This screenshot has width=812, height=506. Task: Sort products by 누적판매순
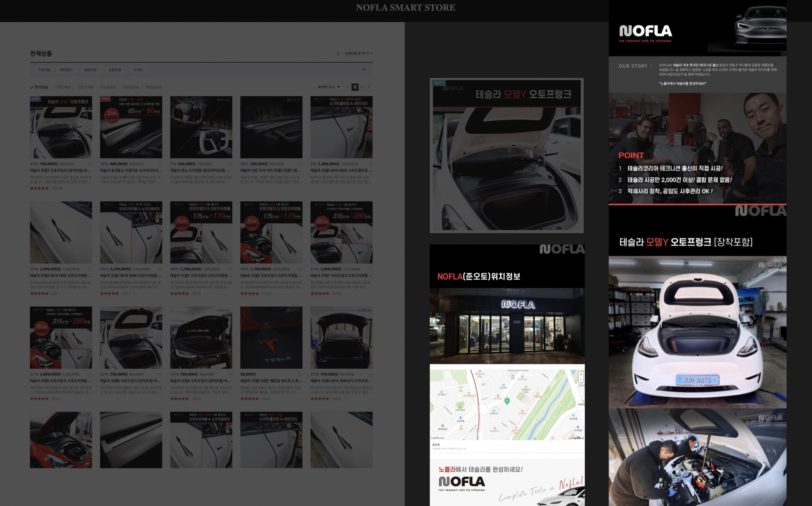(62, 87)
